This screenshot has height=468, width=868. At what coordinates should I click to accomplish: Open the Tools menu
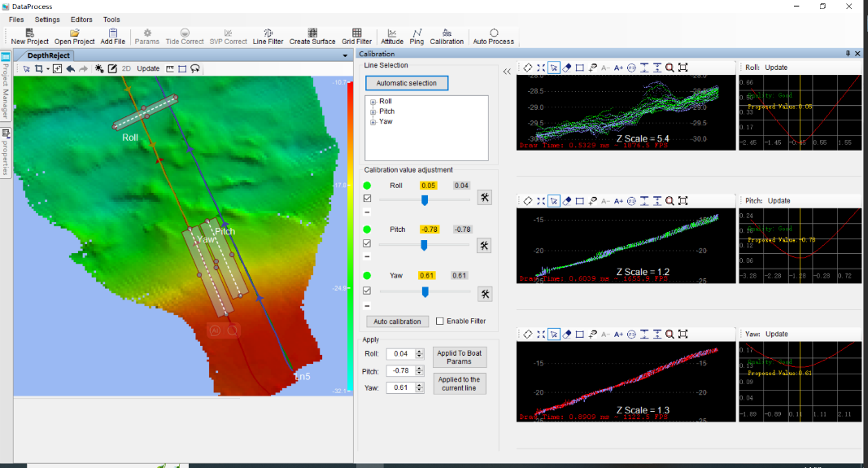(x=111, y=20)
